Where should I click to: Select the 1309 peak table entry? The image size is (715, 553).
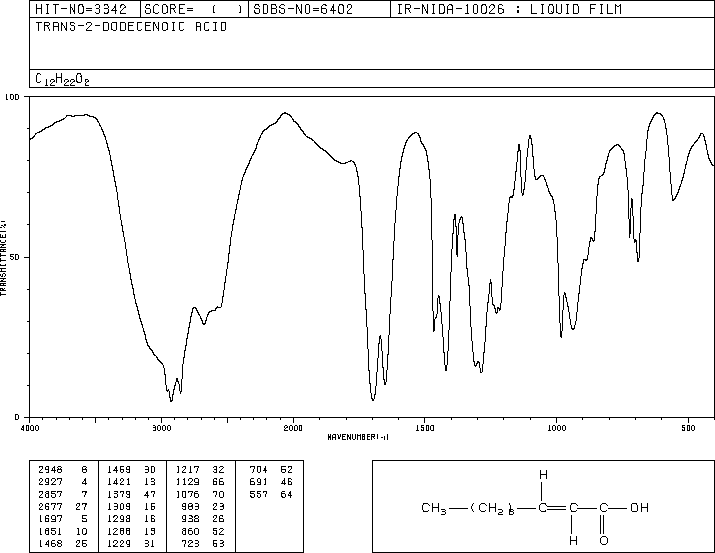[x=131, y=507]
